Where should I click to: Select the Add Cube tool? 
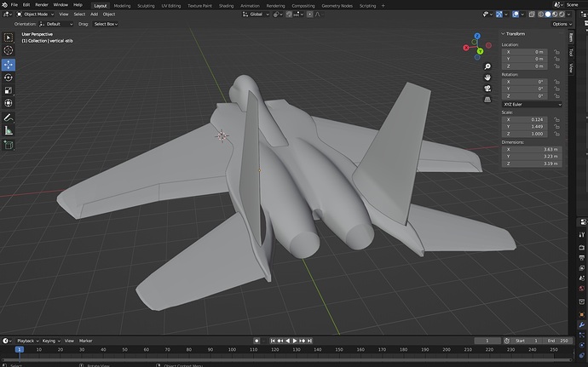click(9, 145)
